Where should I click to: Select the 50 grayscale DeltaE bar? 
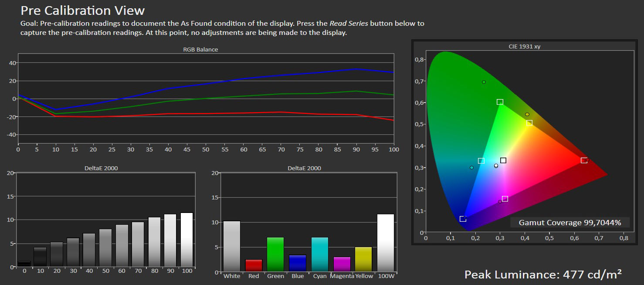[x=105, y=247]
